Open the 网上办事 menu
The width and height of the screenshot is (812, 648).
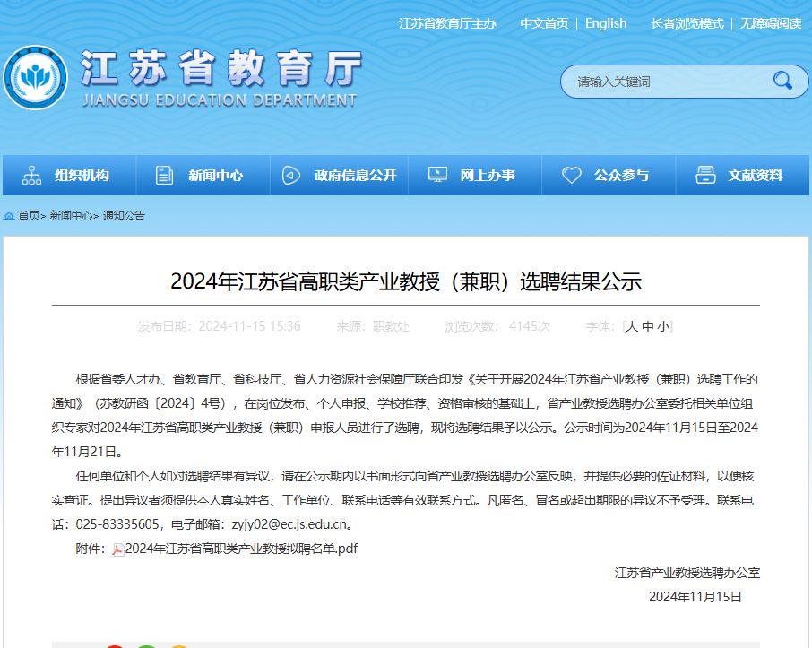[475, 175]
